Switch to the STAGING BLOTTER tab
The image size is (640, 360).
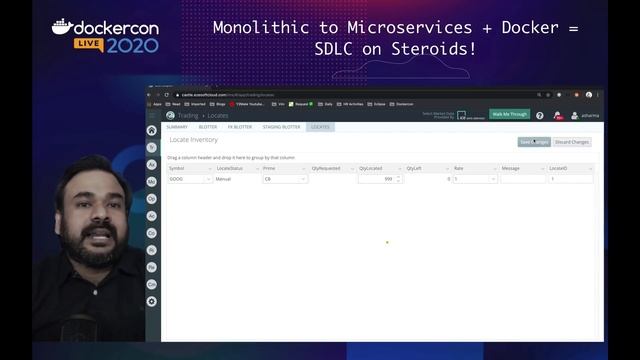[x=281, y=127]
